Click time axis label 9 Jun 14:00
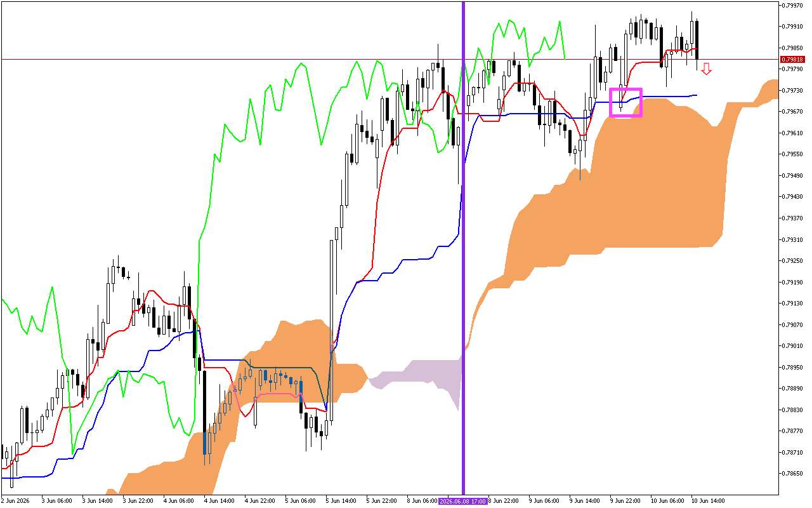Viewport: 812px width, 508px height. tap(584, 501)
